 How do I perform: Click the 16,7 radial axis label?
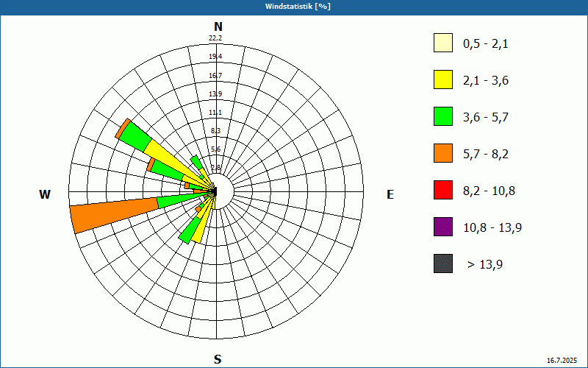tap(215, 76)
